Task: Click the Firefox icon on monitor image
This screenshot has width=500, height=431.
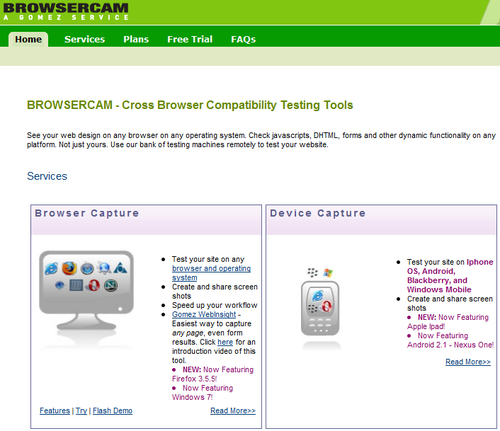Action: tap(69, 268)
